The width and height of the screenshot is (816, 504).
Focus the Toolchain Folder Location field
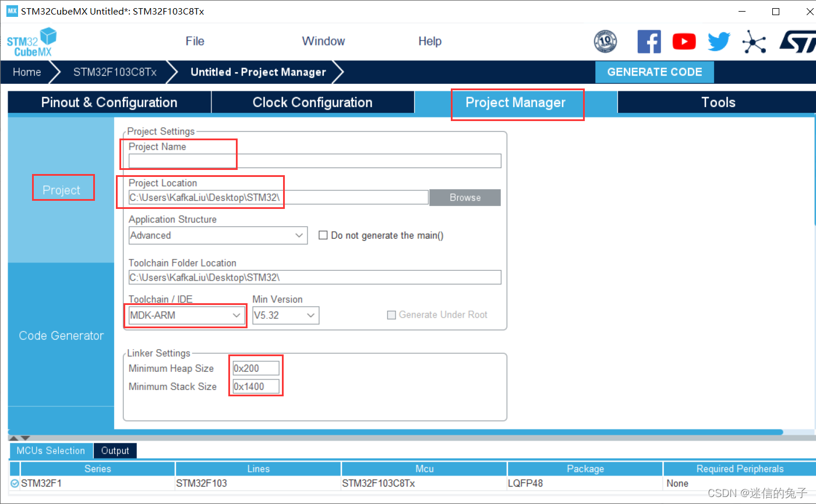click(x=315, y=278)
